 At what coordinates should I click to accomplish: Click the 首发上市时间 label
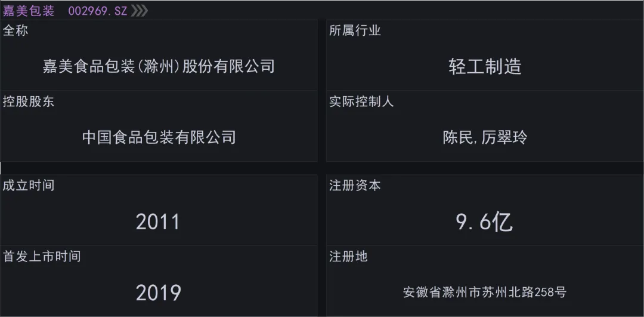point(42,257)
